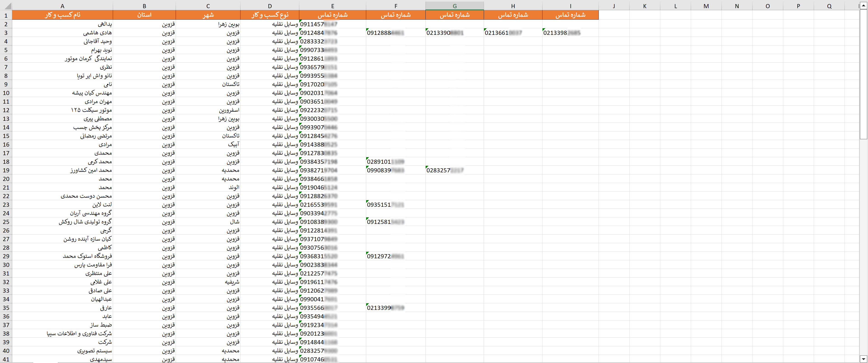
Task: Select cell 'ضبط ساز'
Action: tap(62, 325)
